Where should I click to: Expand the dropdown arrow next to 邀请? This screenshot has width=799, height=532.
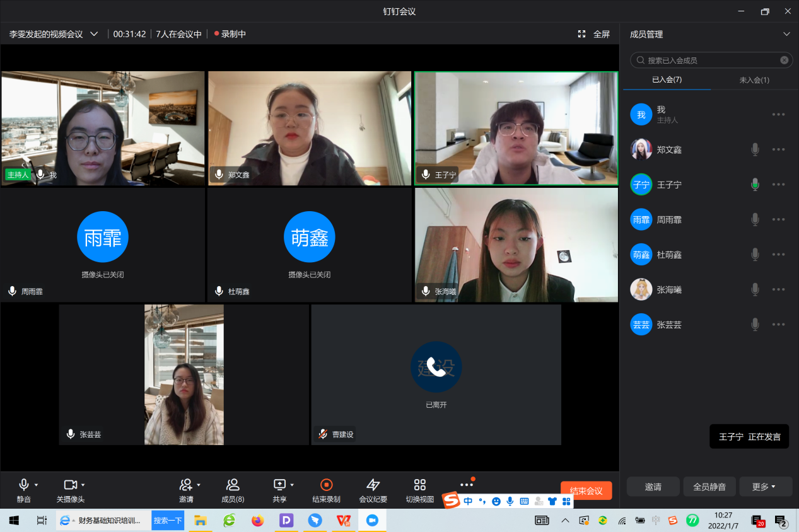pyautogui.click(x=199, y=485)
